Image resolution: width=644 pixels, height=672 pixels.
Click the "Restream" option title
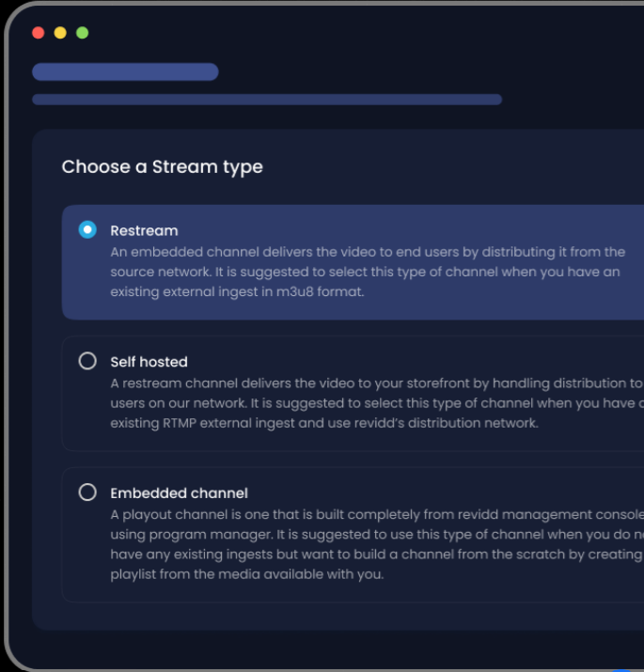point(144,230)
